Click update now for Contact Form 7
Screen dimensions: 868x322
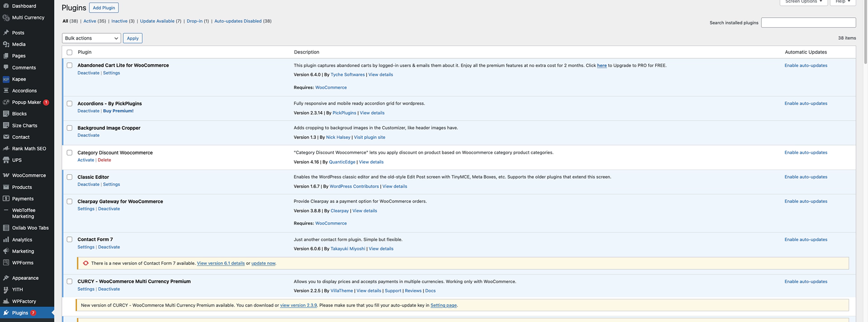click(263, 263)
